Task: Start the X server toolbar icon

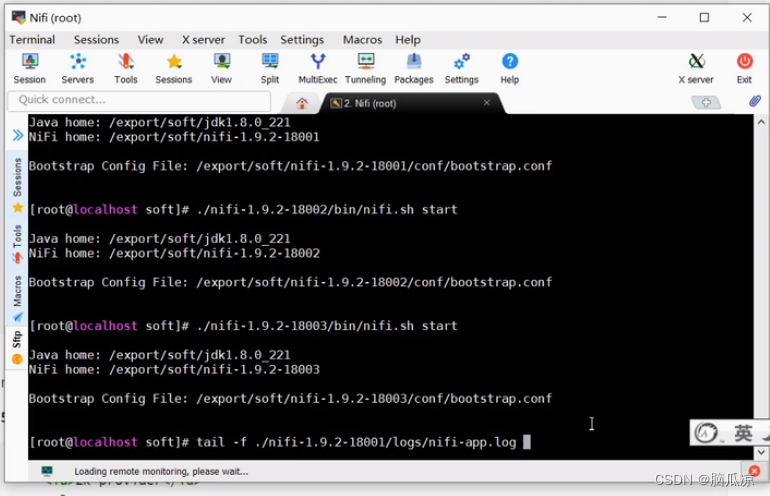Action: (x=696, y=68)
